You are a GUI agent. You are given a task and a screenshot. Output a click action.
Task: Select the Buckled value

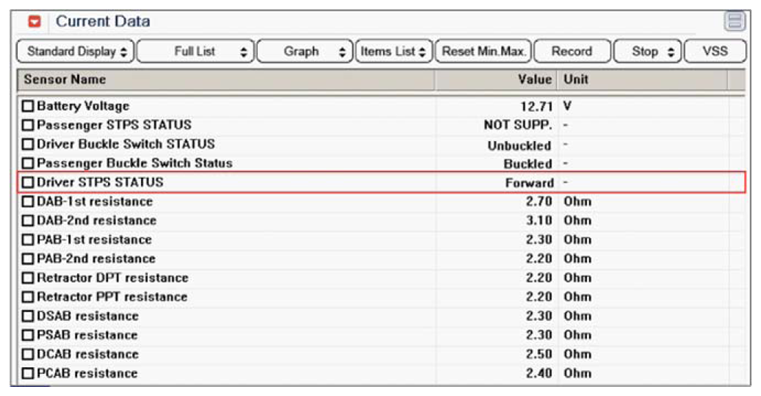(x=528, y=164)
